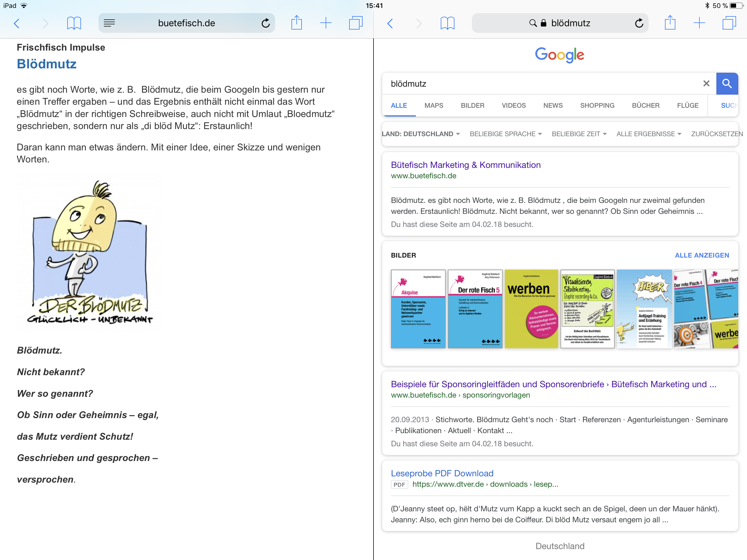Switch to the BILDER tab
The image size is (747, 560).
[472, 105]
